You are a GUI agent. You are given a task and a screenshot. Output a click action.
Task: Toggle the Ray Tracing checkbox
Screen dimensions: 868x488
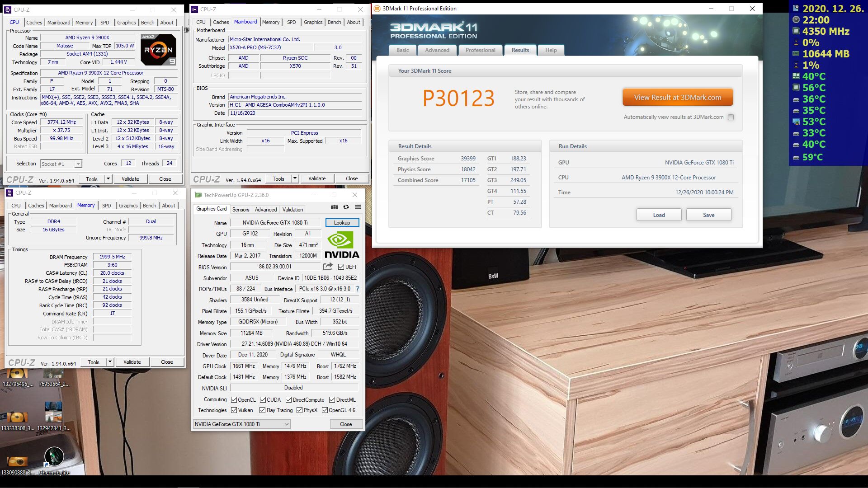(x=262, y=410)
